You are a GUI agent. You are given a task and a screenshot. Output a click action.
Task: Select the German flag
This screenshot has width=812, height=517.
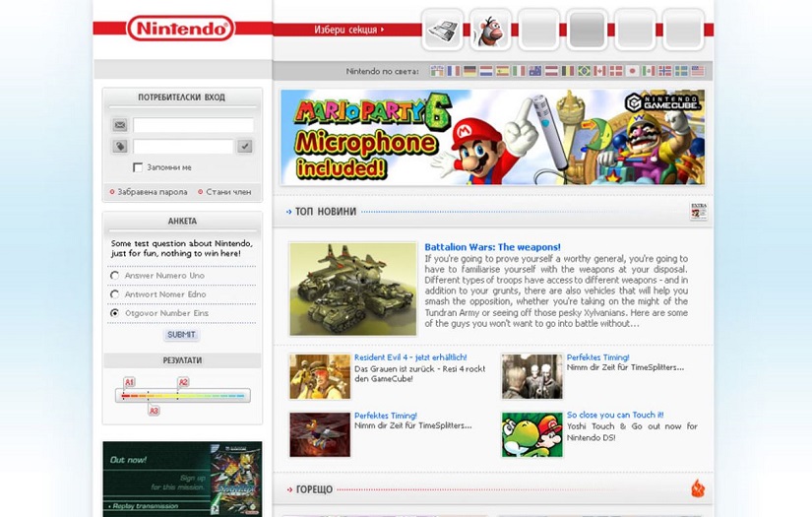click(469, 71)
